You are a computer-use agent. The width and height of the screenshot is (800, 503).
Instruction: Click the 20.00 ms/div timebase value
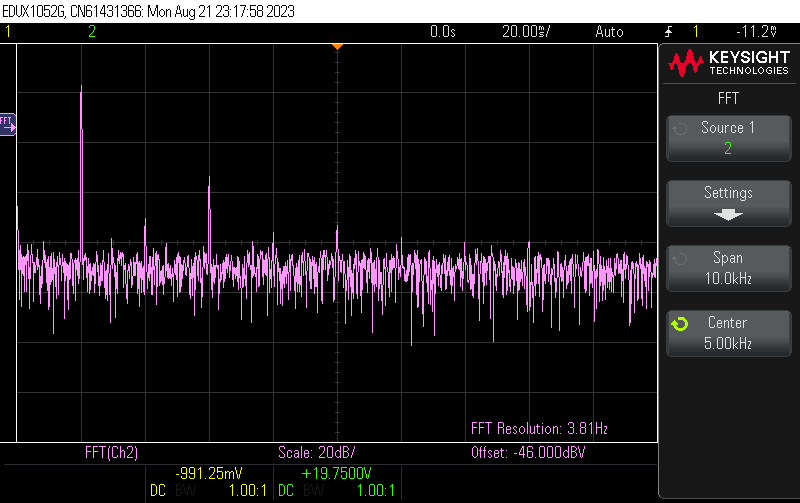(x=526, y=32)
